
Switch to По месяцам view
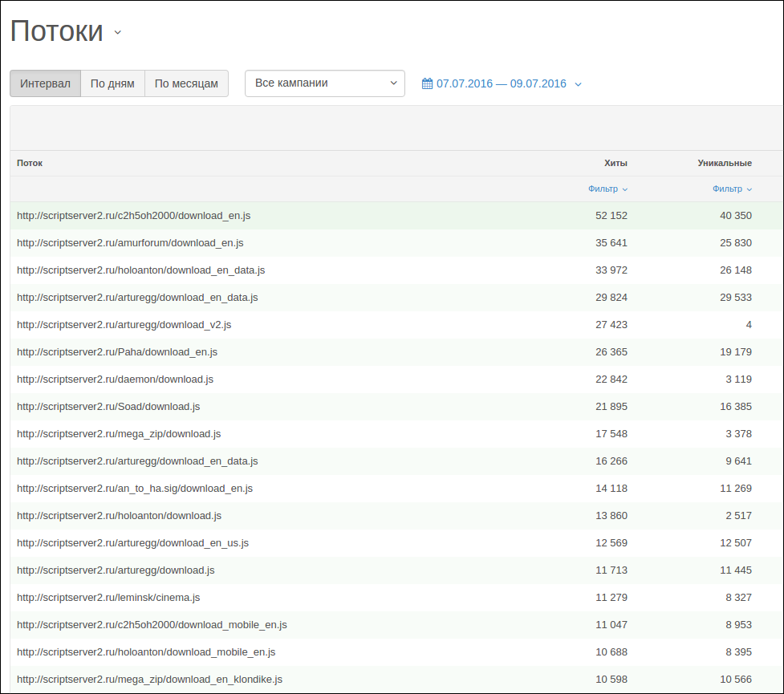186,83
